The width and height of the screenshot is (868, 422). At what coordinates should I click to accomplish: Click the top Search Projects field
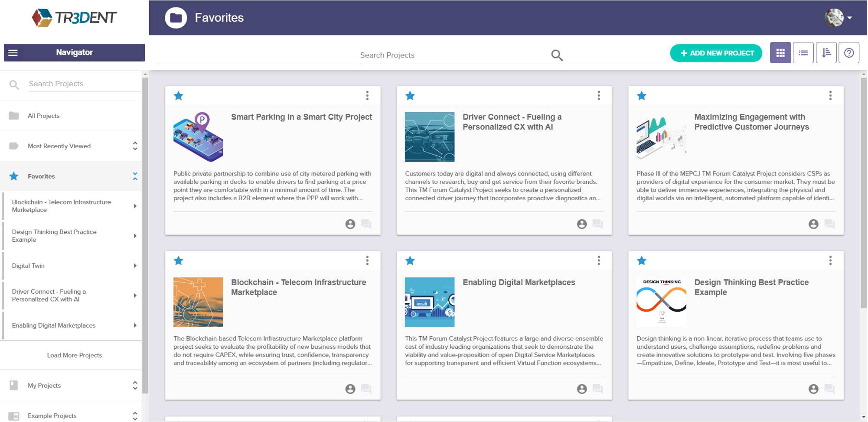[453, 55]
